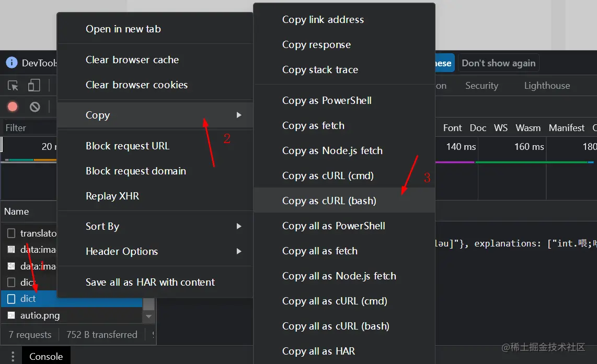Click the DevTools info notification icon
The image size is (597, 364).
12,63
